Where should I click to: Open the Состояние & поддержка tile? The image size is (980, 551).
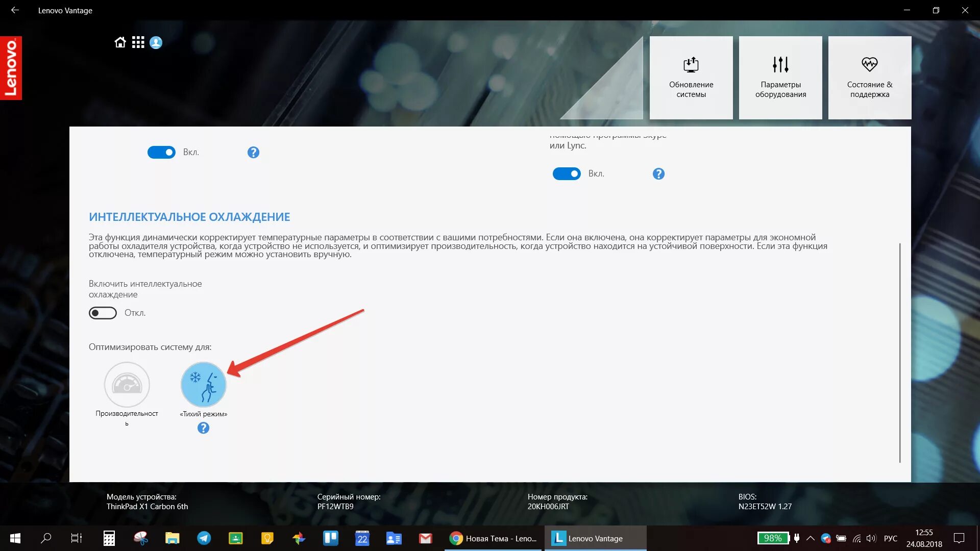point(870,78)
